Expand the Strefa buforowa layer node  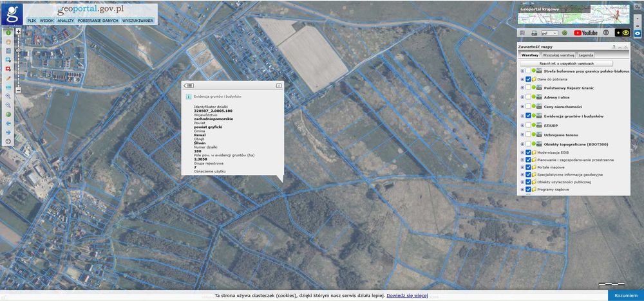tap(522, 71)
